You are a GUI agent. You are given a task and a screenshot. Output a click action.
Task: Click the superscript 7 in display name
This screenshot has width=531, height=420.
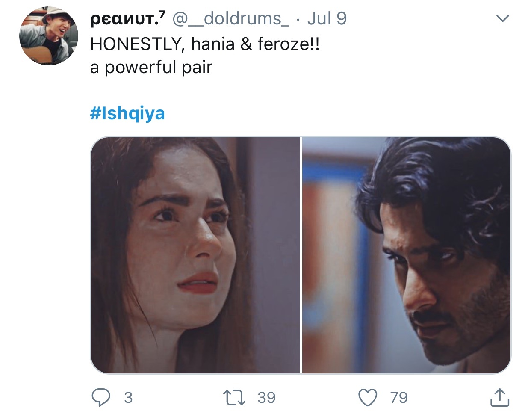tap(162, 15)
